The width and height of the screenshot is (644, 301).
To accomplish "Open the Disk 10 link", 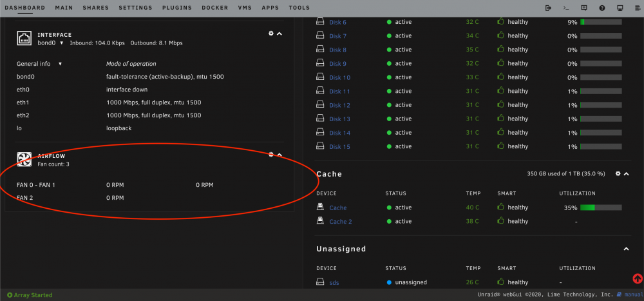I will [339, 78].
